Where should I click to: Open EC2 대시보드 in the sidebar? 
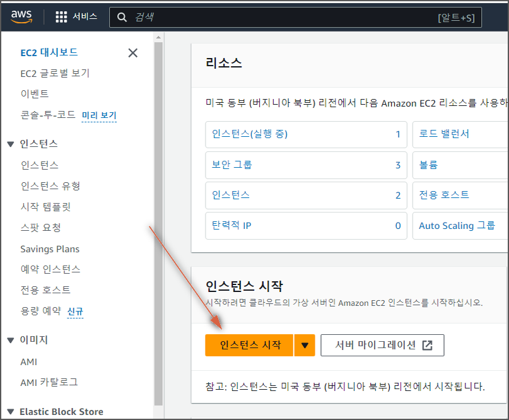click(49, 52)
